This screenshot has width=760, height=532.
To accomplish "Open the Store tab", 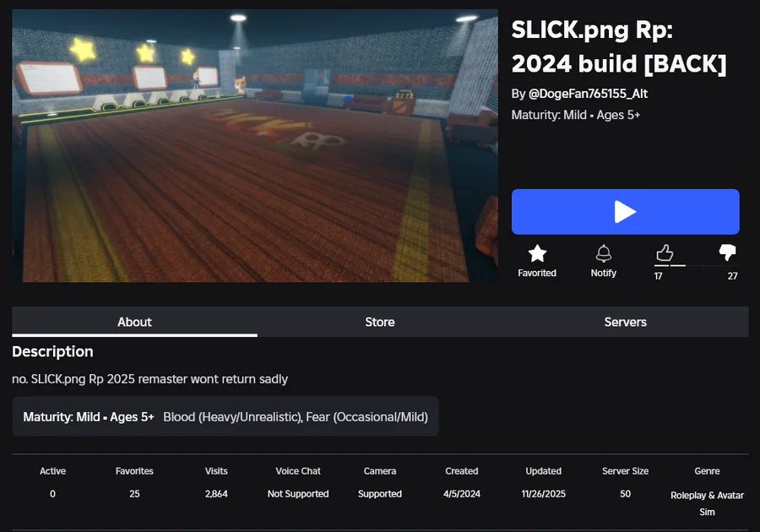I will tap(380, 322).
